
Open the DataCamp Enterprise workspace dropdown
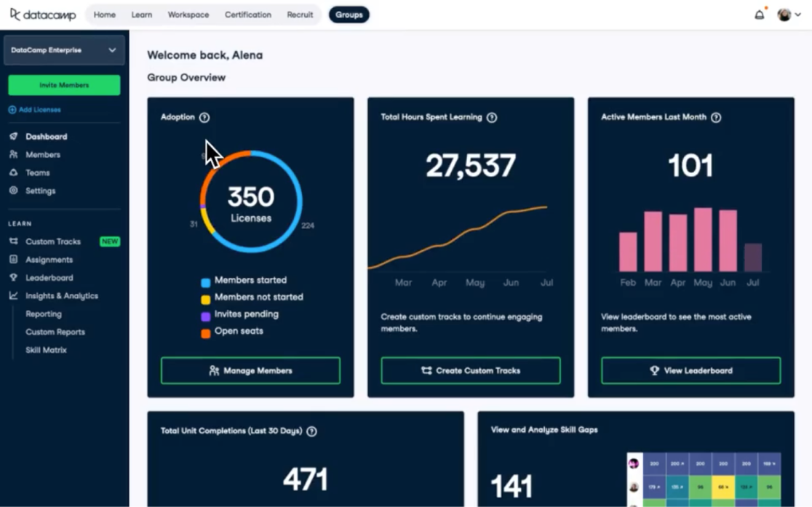(63, 49)
